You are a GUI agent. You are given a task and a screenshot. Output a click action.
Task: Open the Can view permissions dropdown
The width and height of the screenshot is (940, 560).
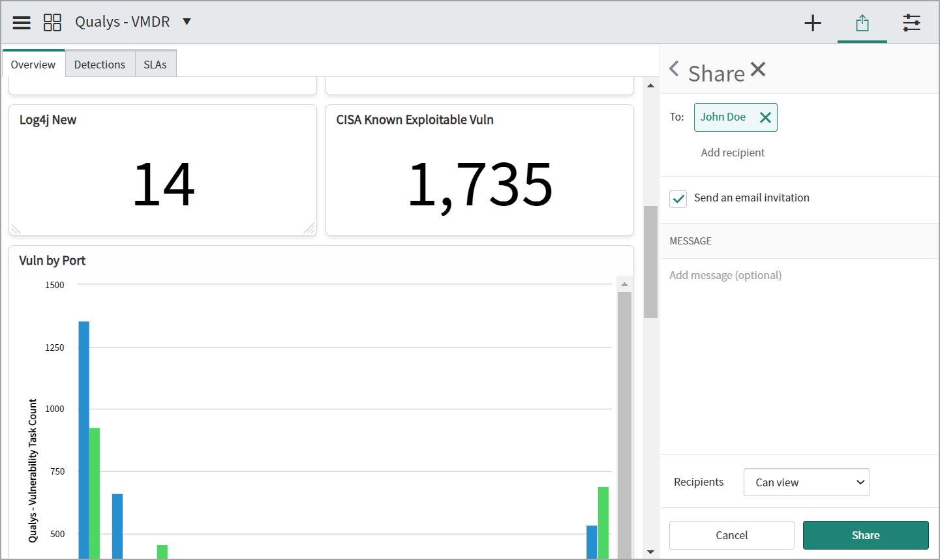pos(807,482)
